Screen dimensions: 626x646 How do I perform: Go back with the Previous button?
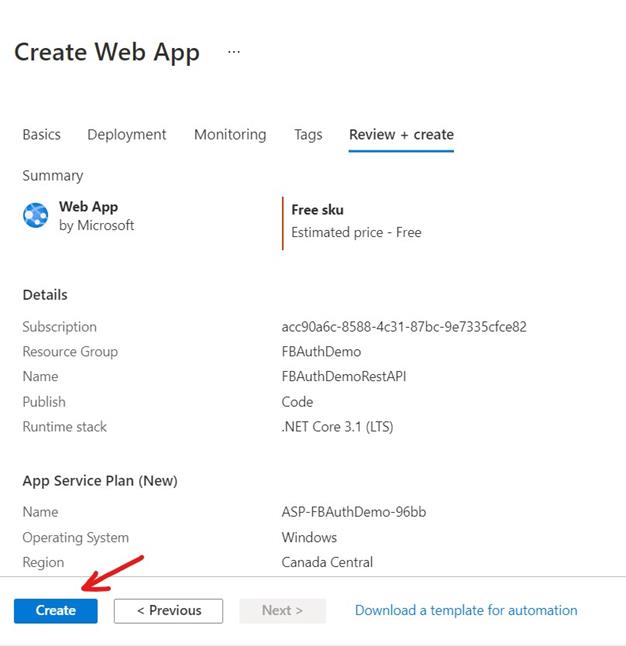(x=169, y=611)
